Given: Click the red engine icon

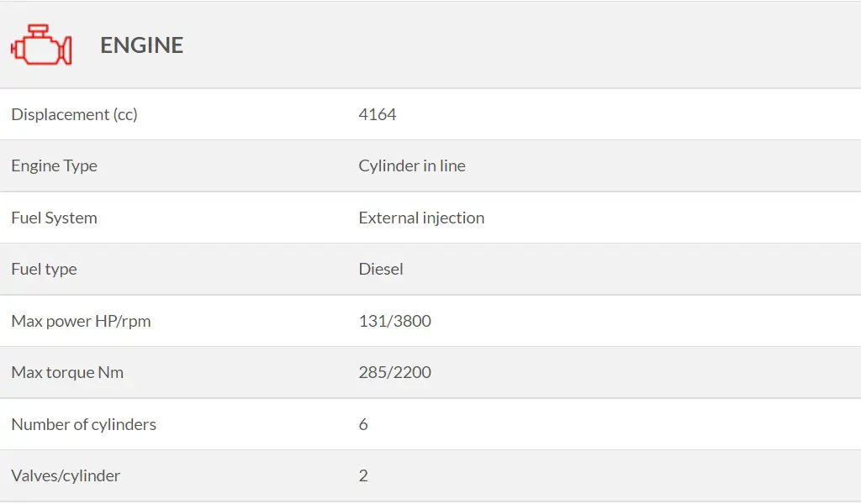Looking at the screenshot, I should coord(41,45).
